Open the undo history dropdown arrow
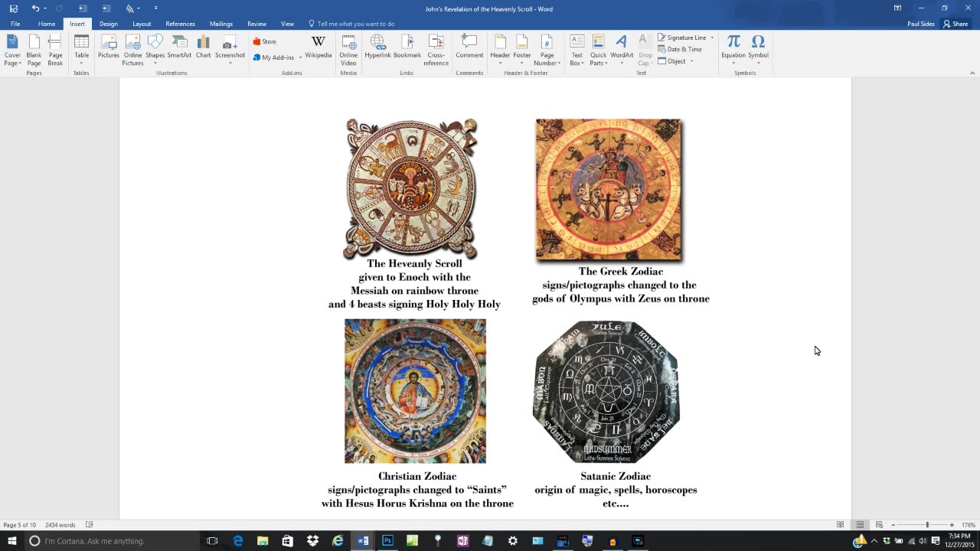Screen dimensions: 980x551 (46, 8)
